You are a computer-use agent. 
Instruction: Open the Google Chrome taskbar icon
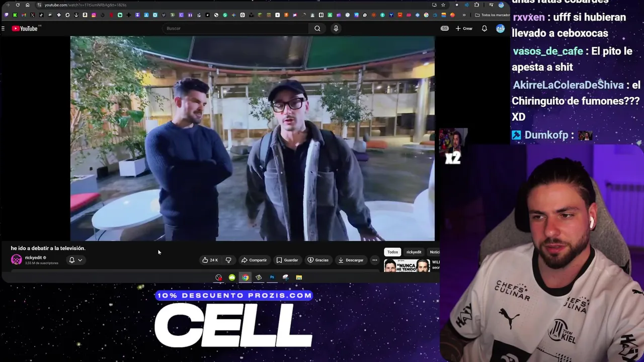245,278
